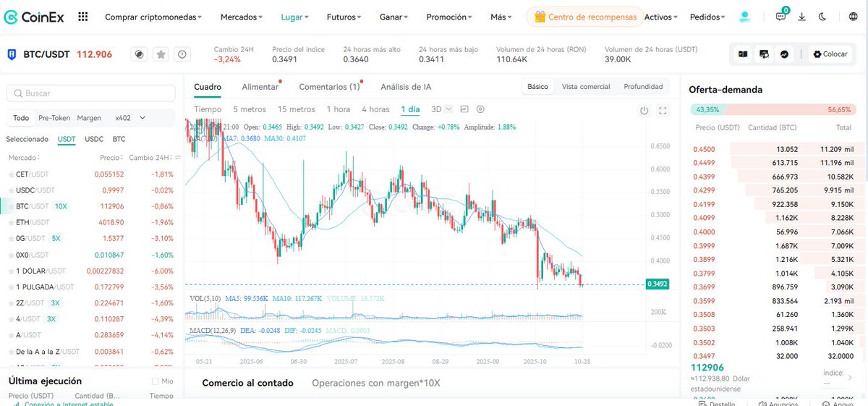Image resolution: width=868 pixels, height=406 pixels.
Task: Click the arrow next to index price
Action: 850,378
